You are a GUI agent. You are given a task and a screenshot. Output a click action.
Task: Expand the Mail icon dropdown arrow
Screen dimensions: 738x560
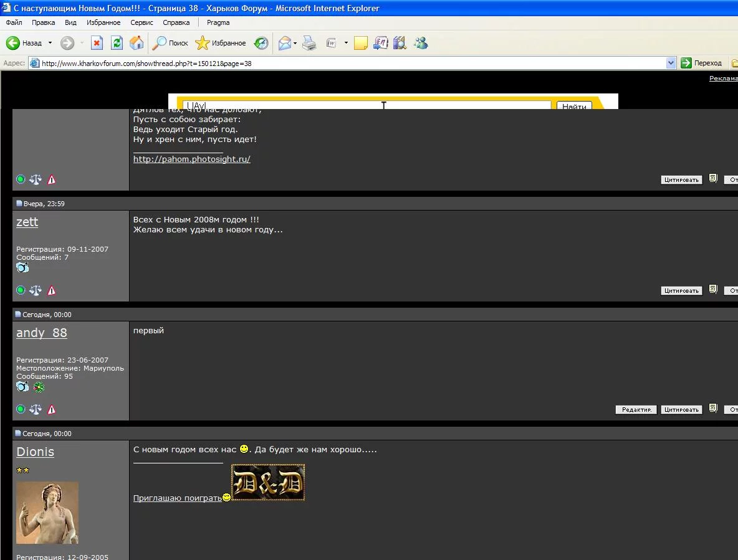[x=295, y=43]
